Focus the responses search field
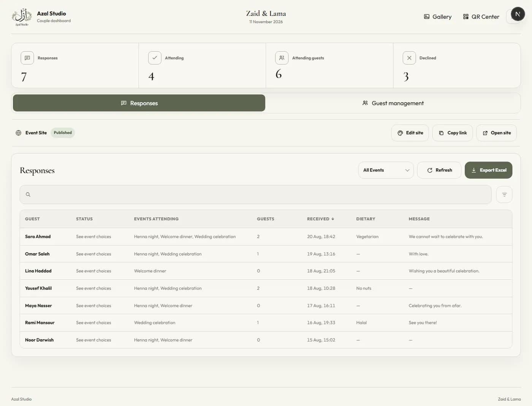This screenshot has width=532, height=406. pos(255,194)
